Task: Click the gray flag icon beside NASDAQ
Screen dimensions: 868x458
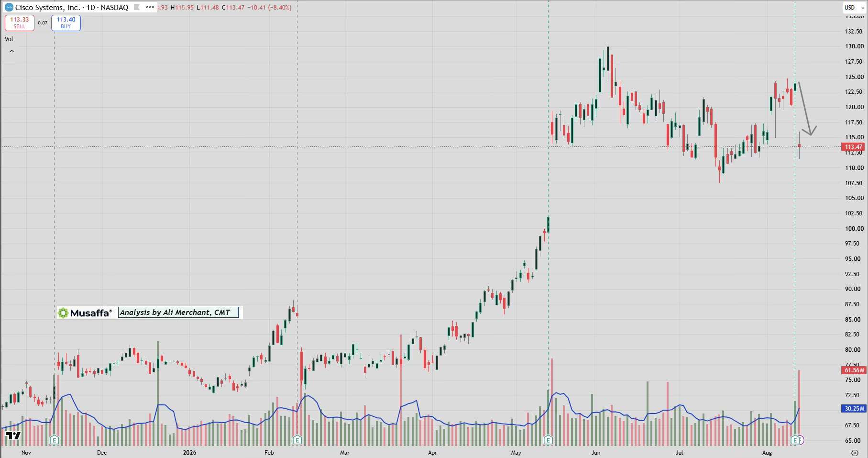Action: click(x=137, y=7)
